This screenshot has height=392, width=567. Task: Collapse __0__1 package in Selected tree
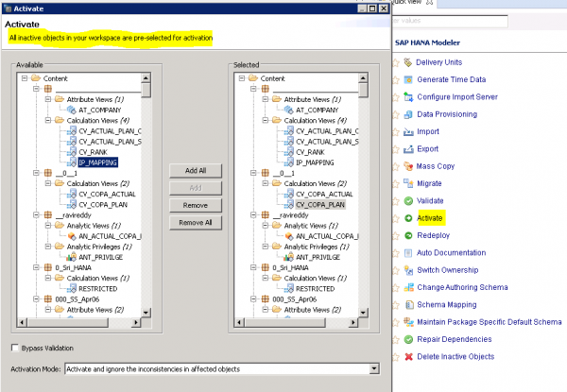click(253, 173)
